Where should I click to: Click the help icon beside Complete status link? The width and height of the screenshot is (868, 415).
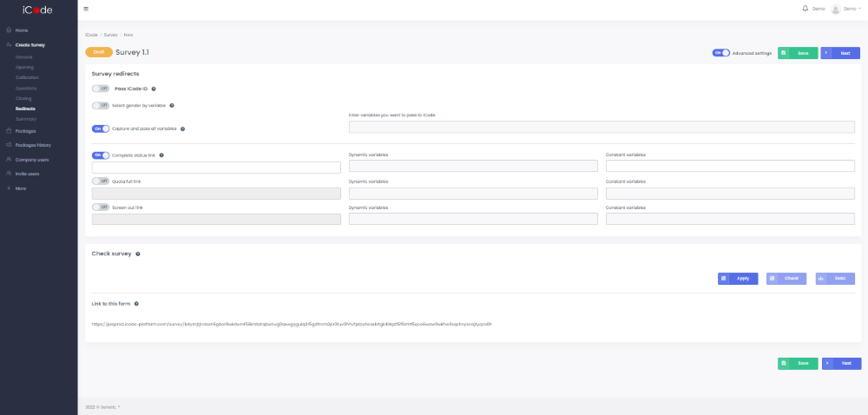[162, 155]
